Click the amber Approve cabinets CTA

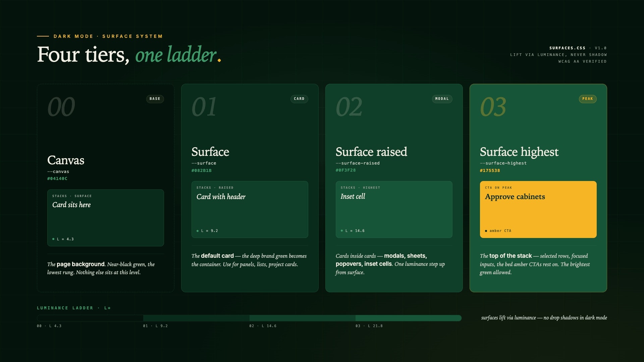click(x=538, y=209)
